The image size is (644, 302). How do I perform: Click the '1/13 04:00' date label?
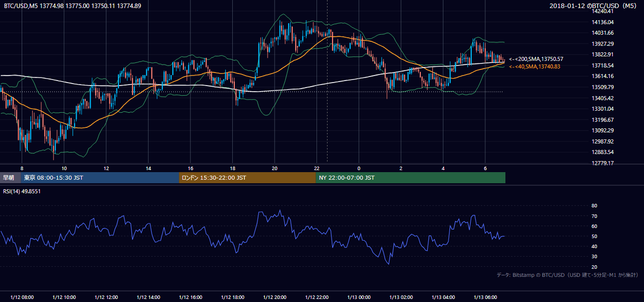[443, 297]
